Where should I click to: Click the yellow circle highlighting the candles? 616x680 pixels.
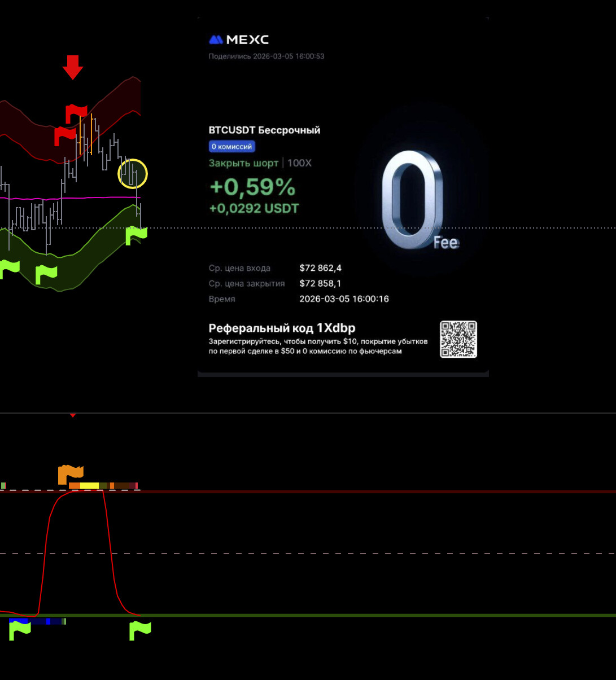pyautogui.click(x=133, y=173)
